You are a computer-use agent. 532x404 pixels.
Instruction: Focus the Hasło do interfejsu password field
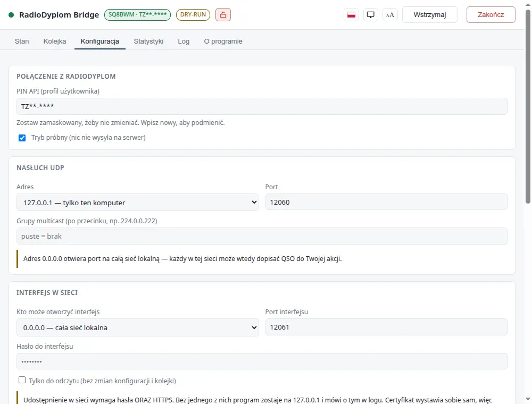[x=262, y=361]
